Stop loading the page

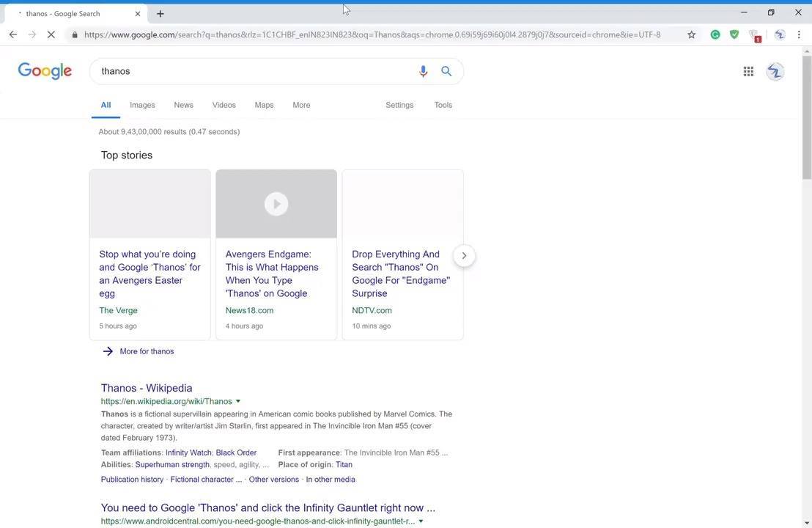pos(51,34)
